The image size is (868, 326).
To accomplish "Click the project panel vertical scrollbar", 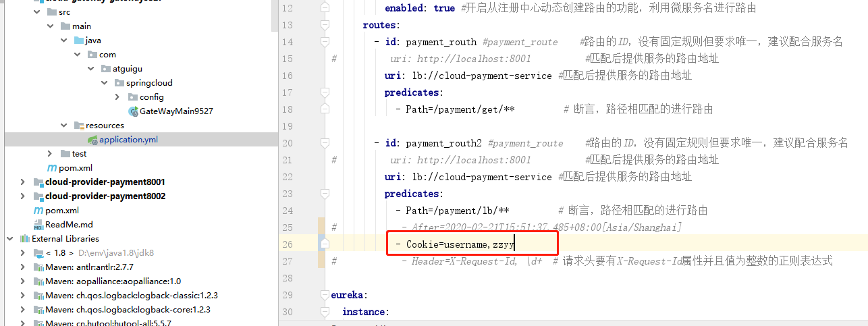I will (x=274, y=15).
